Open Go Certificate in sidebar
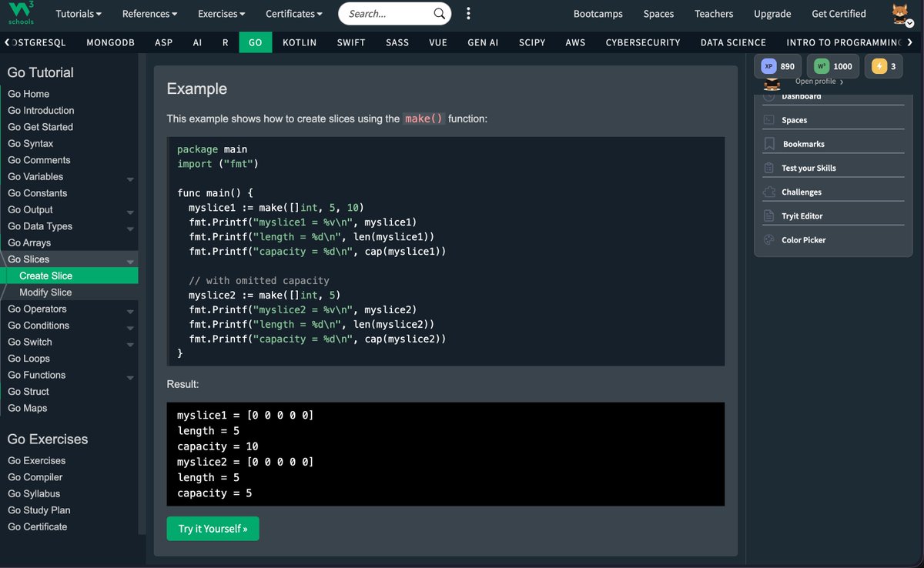 point(37,526)
